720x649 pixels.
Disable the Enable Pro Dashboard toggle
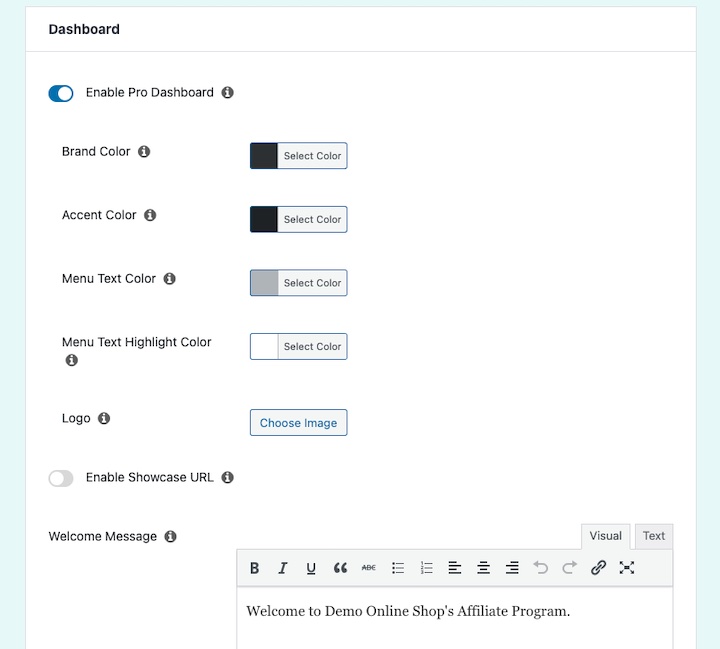click(x=61, y=93)
